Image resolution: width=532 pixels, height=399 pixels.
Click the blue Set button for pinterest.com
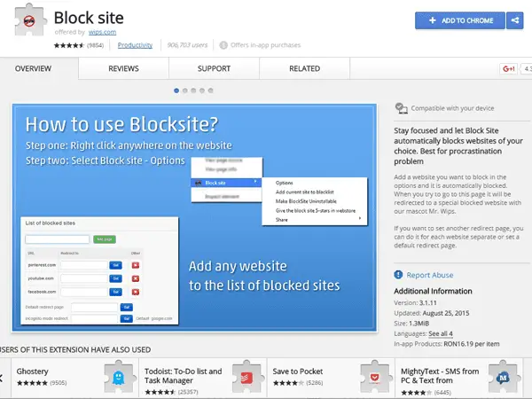[x=115, y=265]
